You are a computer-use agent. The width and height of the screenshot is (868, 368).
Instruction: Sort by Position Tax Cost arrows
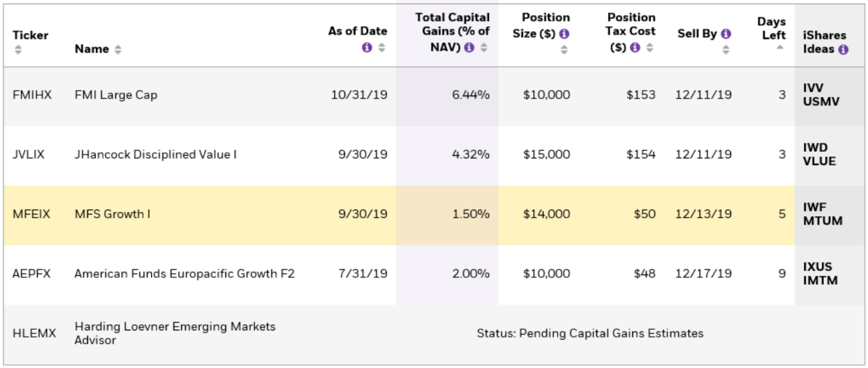(x=649, y=47)
